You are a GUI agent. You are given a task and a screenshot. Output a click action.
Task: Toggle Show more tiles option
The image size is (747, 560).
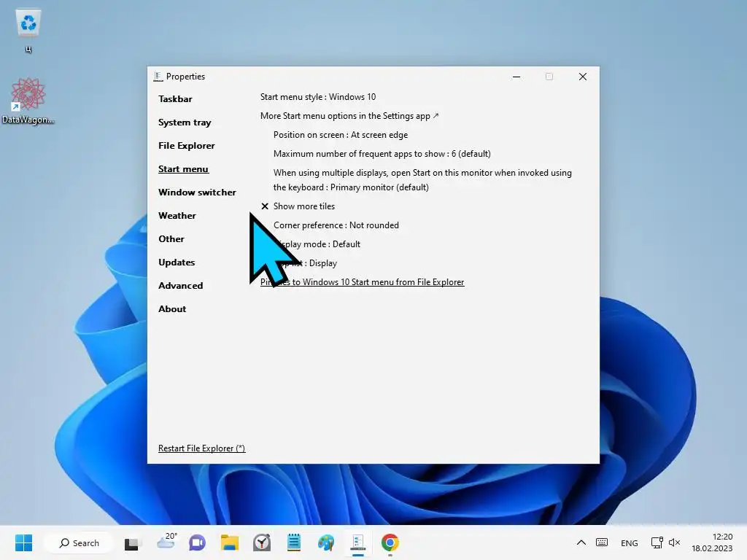[x=298, y=206]
